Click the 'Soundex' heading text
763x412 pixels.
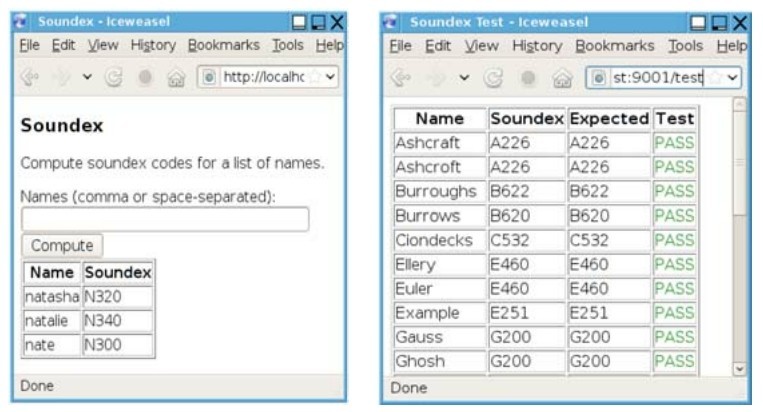(62, 125)
